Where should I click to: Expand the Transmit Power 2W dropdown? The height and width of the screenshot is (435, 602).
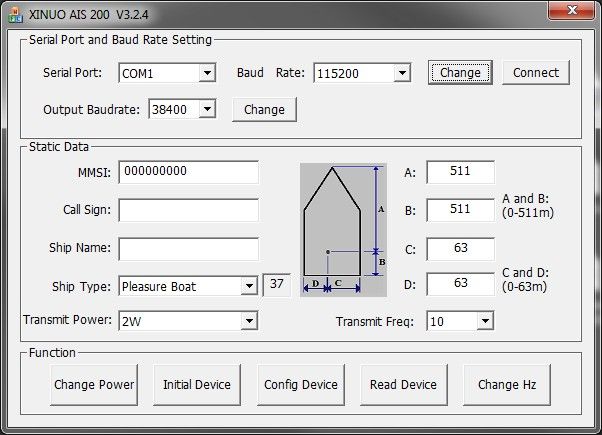click(249, 321)
